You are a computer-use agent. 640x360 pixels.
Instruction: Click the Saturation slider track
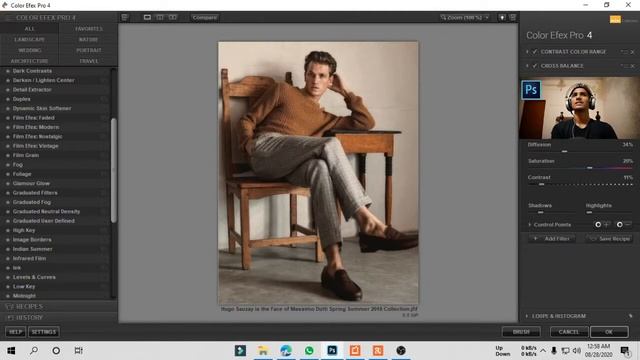point(580,168)
